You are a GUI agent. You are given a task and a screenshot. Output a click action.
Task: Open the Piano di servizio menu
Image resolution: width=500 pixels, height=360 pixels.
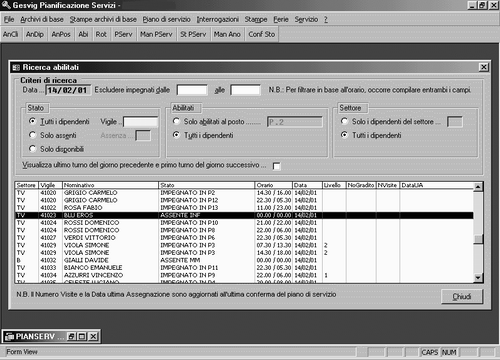(x=166, y=19)
